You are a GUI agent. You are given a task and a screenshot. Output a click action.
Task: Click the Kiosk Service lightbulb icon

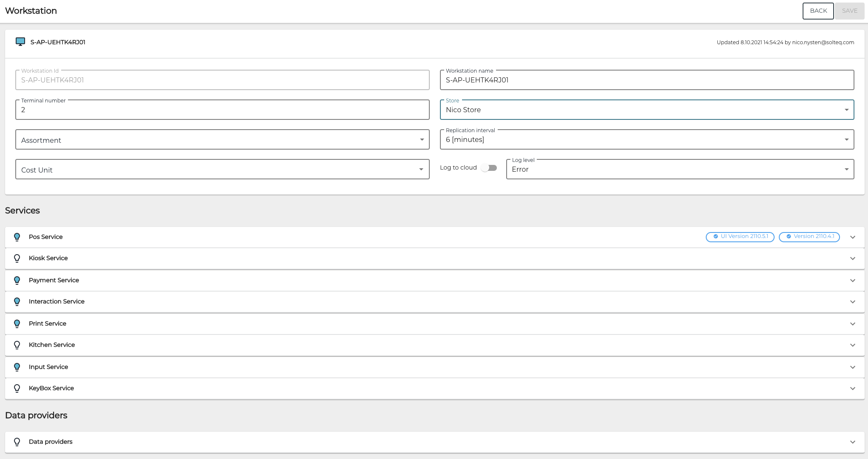click(x=17, y=258)
